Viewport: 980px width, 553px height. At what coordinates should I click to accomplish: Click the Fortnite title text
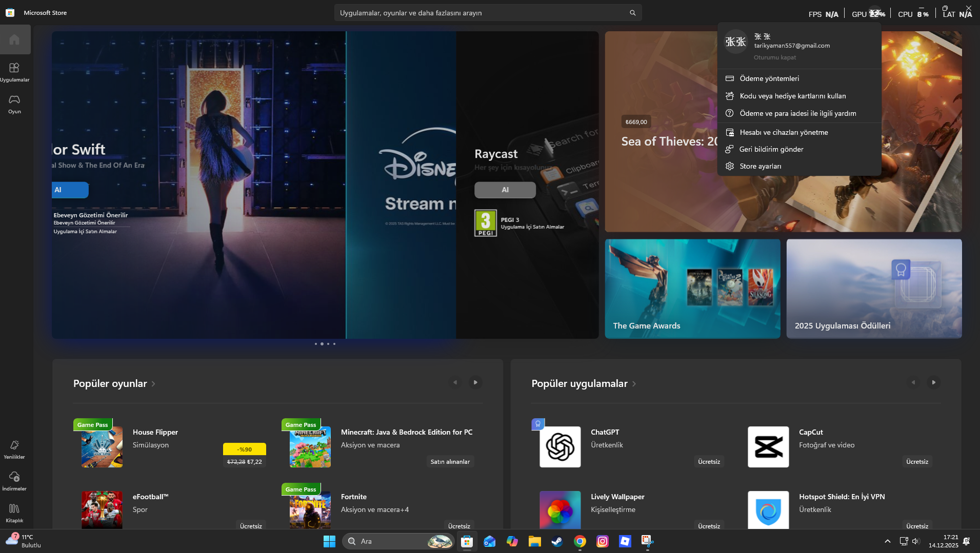pyautogui.click(x=354, y=497)
